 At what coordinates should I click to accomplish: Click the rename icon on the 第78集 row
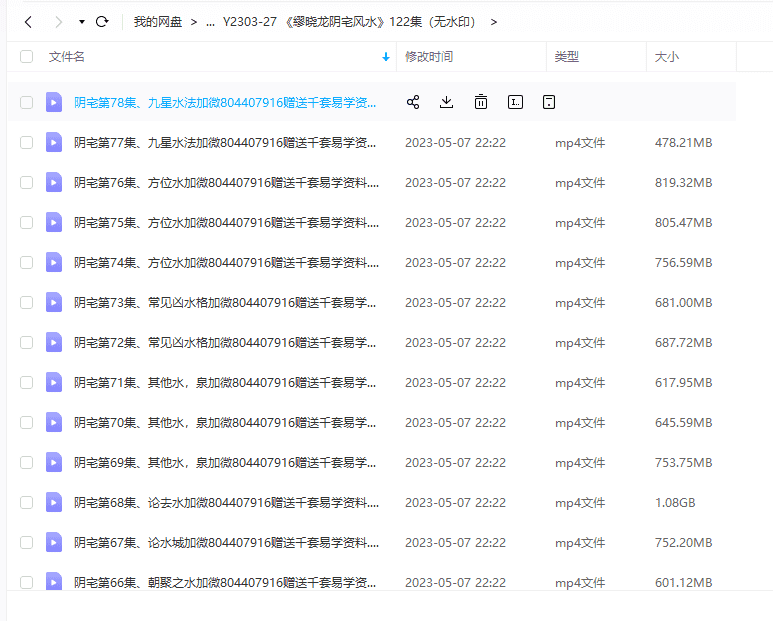coord(515,102)
